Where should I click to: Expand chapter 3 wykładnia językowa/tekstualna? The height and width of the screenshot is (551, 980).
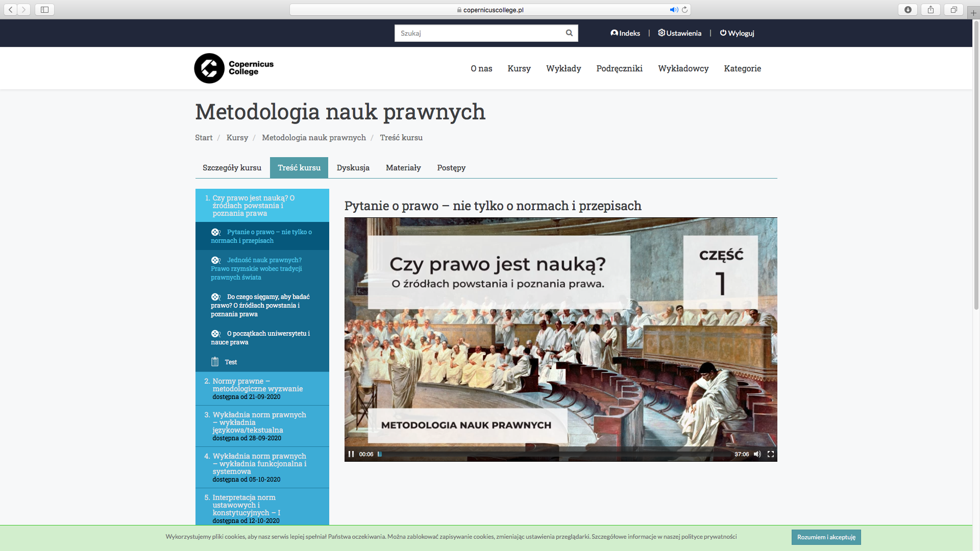pyautogui.click(x=262, y=426)
